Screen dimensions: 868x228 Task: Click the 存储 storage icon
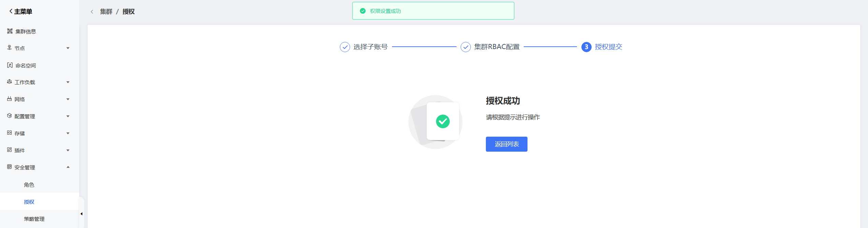(x=10, y=133)
